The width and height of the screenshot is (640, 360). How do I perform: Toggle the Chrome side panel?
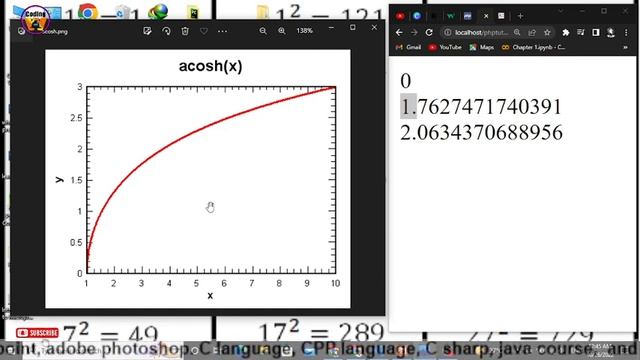pyautogui.click(x=596, y=32)
